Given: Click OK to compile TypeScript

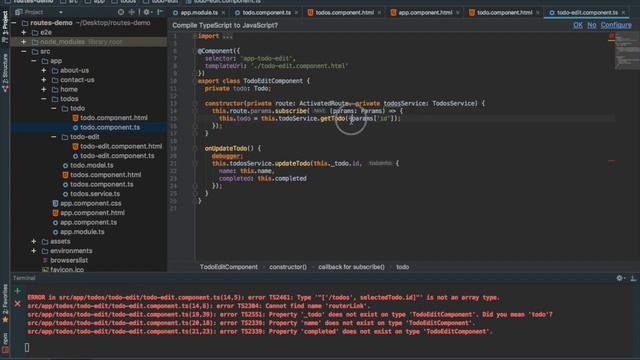Looking at the screenshot, I should (x=578, y=25).
